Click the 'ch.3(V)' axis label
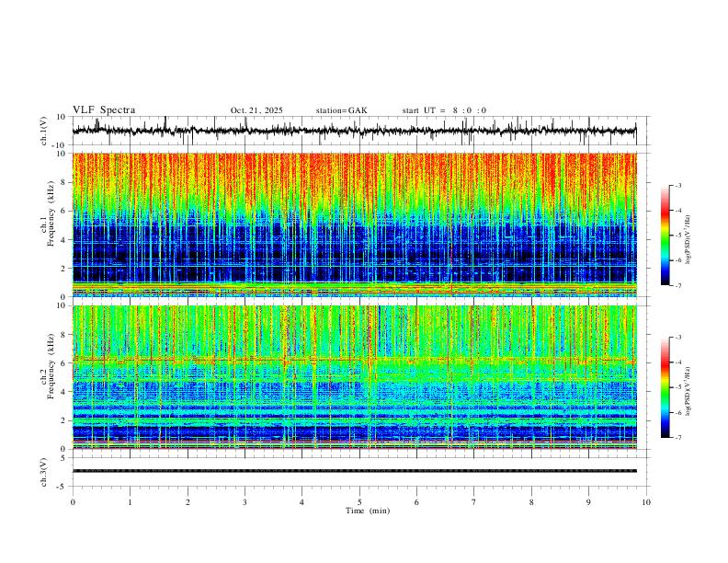This screenshot has height=563, width=728. (x=44, y=472)
